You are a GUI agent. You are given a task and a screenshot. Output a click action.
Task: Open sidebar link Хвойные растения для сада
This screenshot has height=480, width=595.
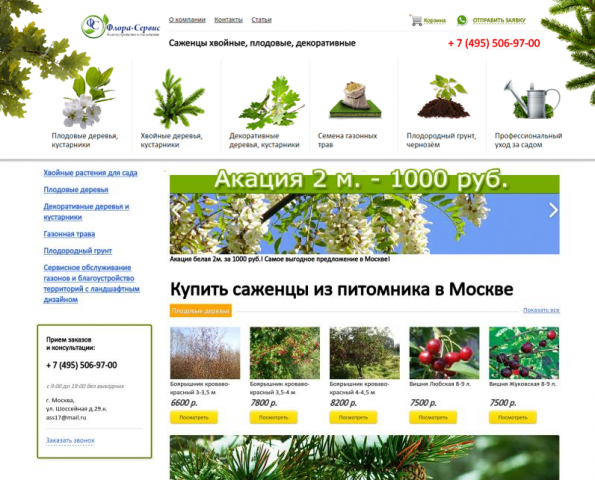(90, 173)
